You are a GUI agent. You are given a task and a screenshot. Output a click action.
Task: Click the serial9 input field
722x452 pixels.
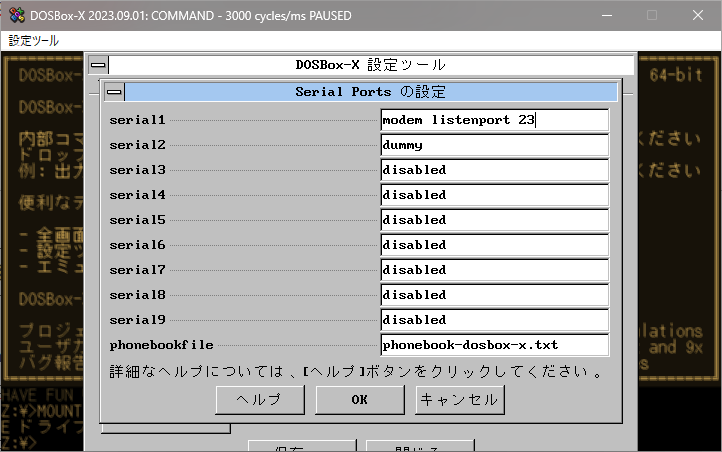point(495,320)
